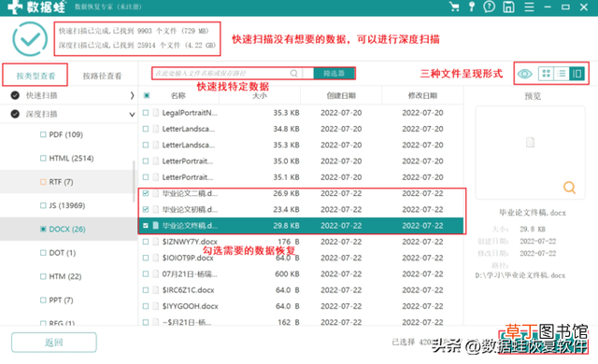The image size is (598, 364).
Task: Click the file path D:\学习\毕业论文终稿.docx
Action: [520, 275]
